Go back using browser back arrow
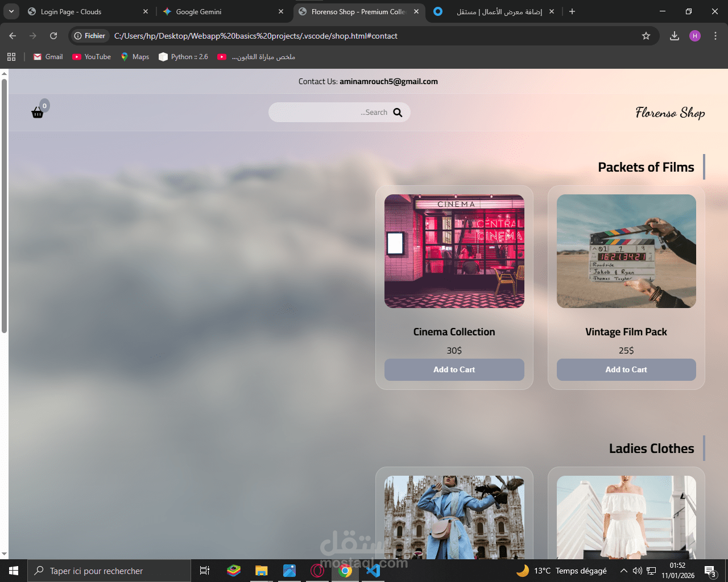The height and width of the screenshot is (582, 728). pyautogui.click(x=13, y=36)
